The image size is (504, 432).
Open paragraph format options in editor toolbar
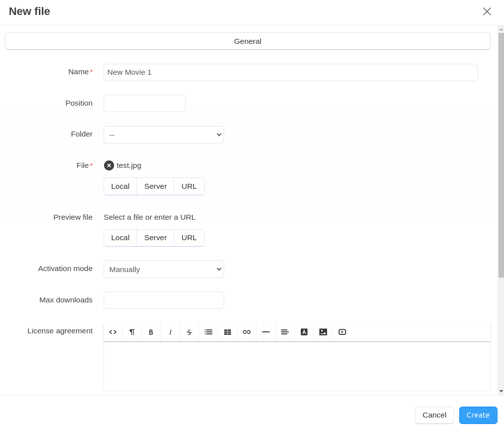click(x=132, y=332)
